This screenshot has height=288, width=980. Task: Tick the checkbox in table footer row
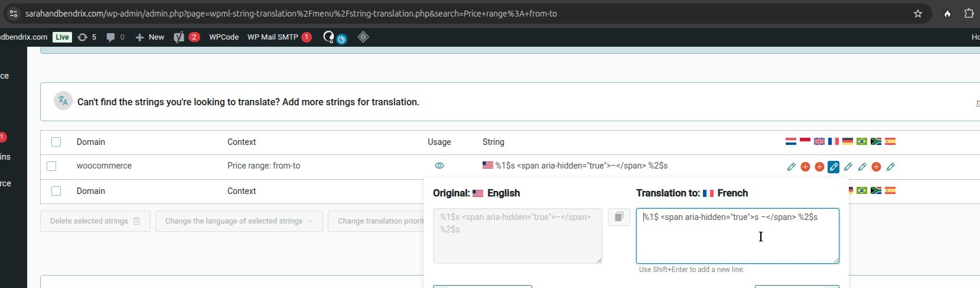(56, 191)
